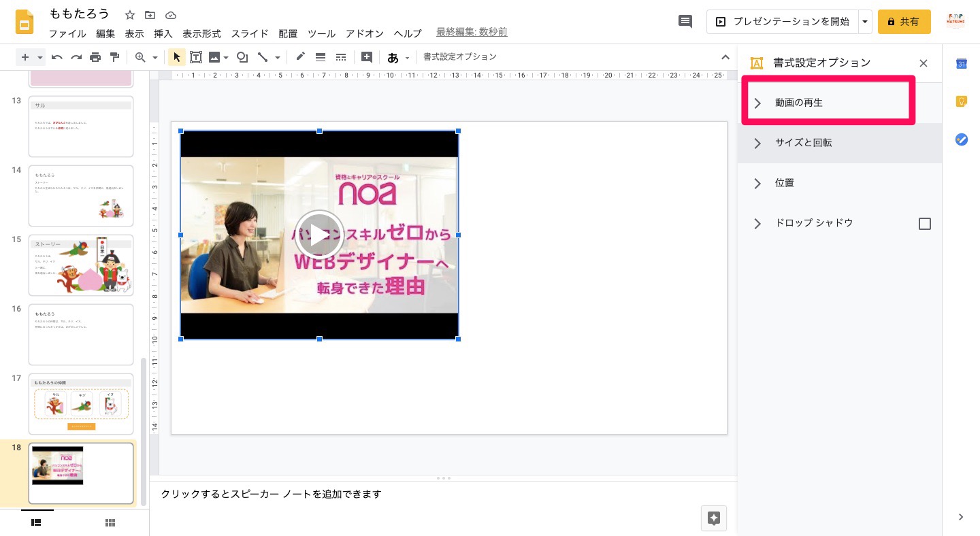The height and width of the screenshot is (536, 980).
Task: Select slide 17 thumbnail ももたろうの仲間
Action: [81, 404]
